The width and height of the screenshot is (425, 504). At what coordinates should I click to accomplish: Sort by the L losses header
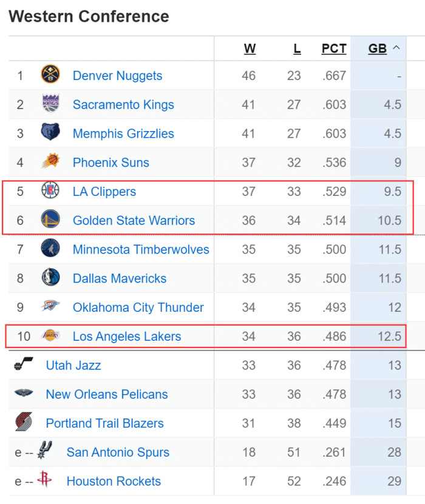coord(297,49)
